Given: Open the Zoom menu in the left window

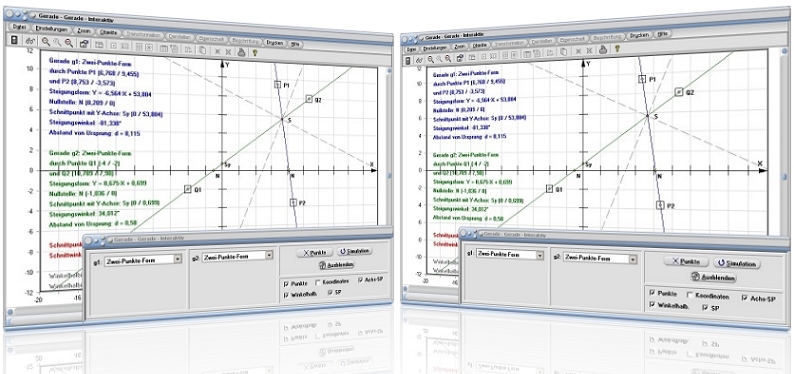Looking at the screenshot, I should tap(85, 31).
